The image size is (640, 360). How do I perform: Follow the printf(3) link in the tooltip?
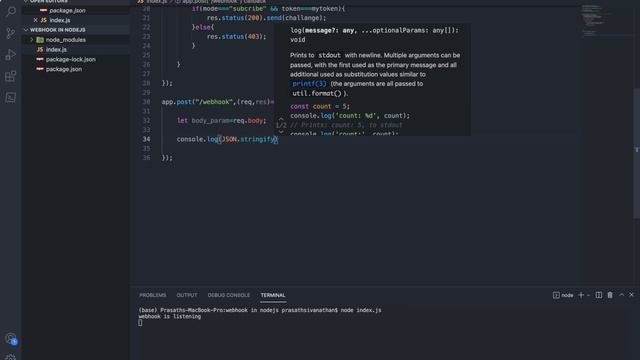(309, 84)
